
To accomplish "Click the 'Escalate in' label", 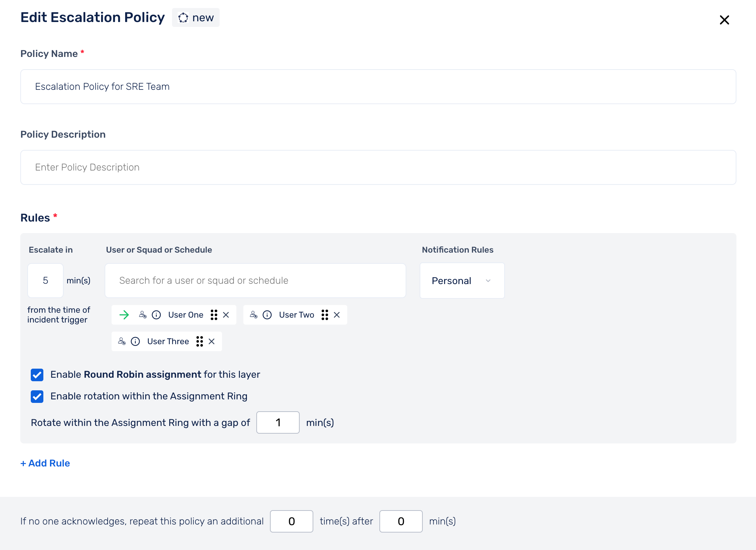I will pos(51,250).
